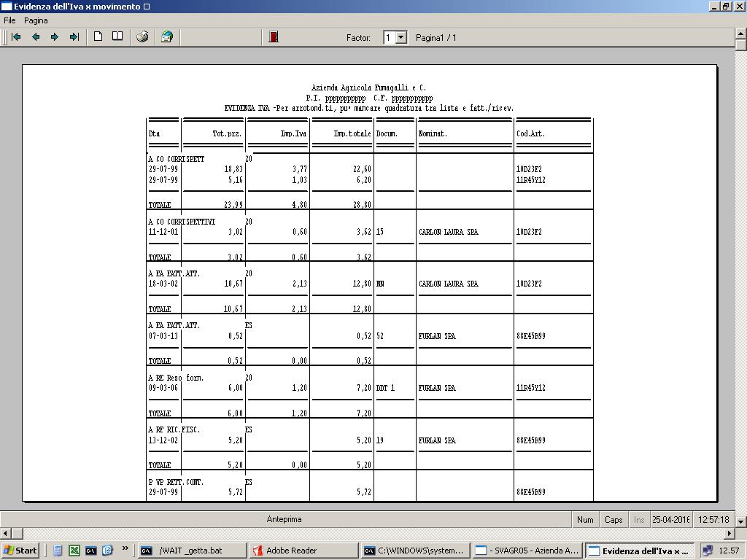
Task: Click the Docum. column header
Action: point(387,134)
